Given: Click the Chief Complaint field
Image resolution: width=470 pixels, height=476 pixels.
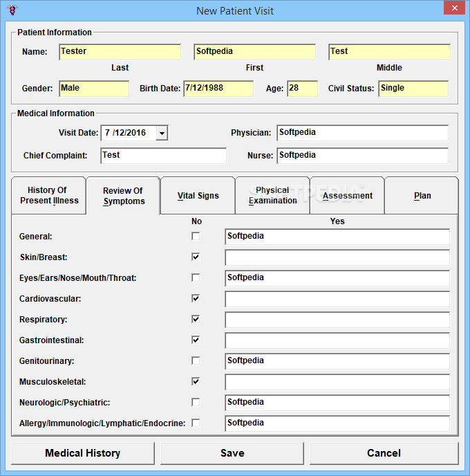Looking at the screenshot, I should [x=163, y=156].
